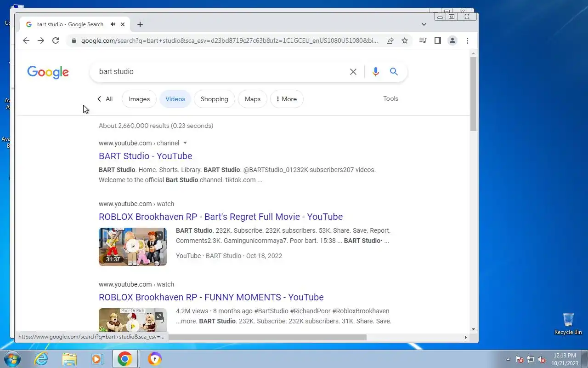Click the yellow padlock app in taskbar

pyautogui.click(x=155, y=359)
